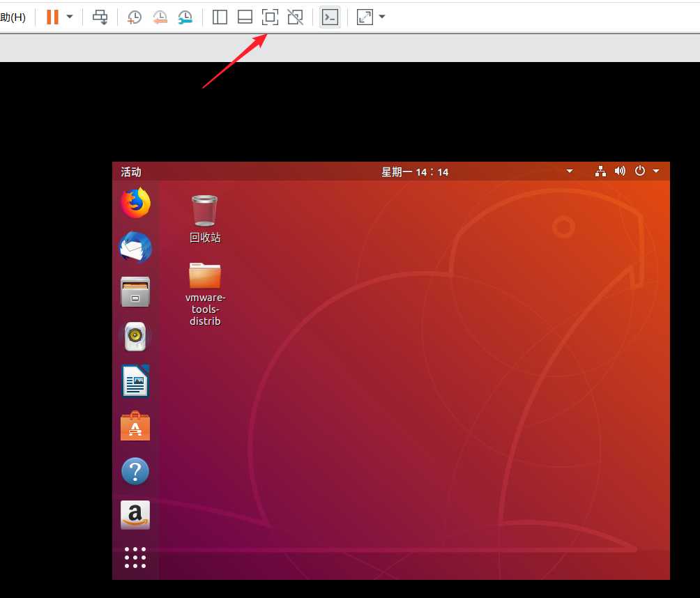Screen dimensions: 700x598
Task: Launch Thunderbird Mail from the dock
Action: coord(135,247)
